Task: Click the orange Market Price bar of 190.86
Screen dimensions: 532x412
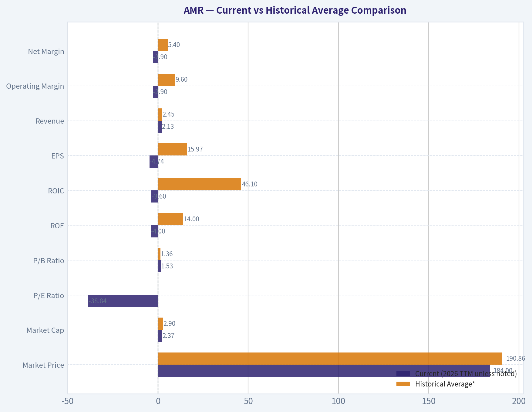Action: [x=330, y=359]
